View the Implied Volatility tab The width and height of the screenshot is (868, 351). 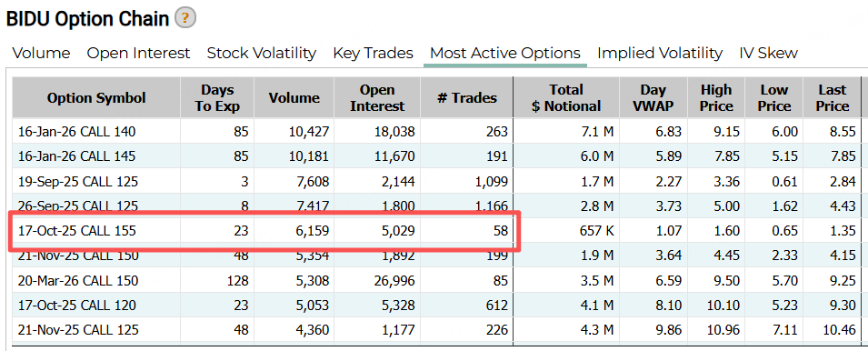click(659, 53)
